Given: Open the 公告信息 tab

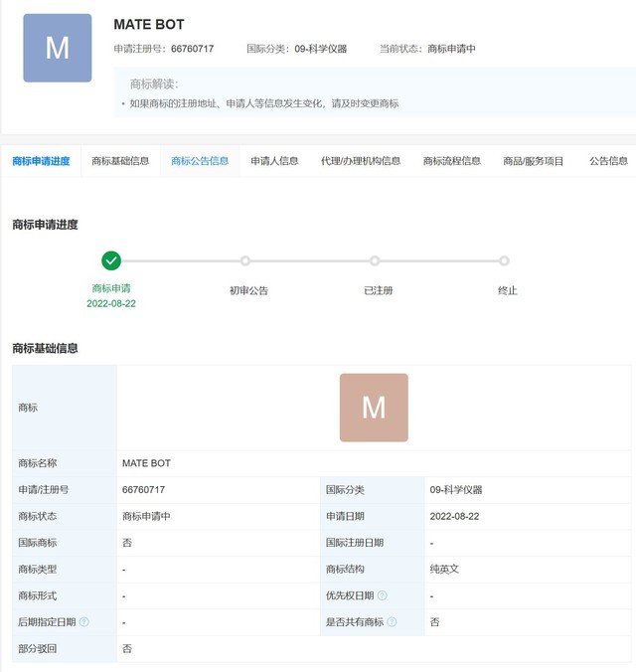Looking at the screenshot, I should tap(608, 161).
